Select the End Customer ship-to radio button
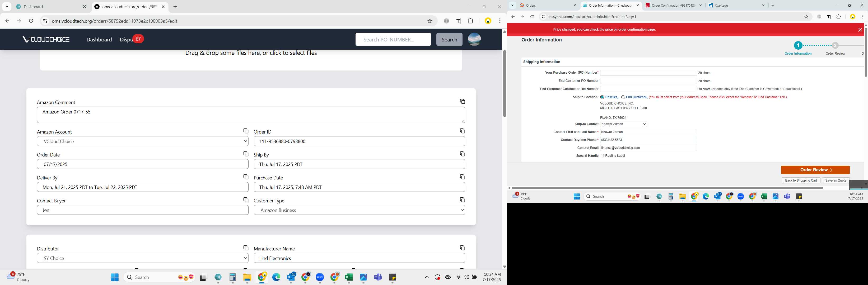Screen dimensions: 868x285 [623, 97]
